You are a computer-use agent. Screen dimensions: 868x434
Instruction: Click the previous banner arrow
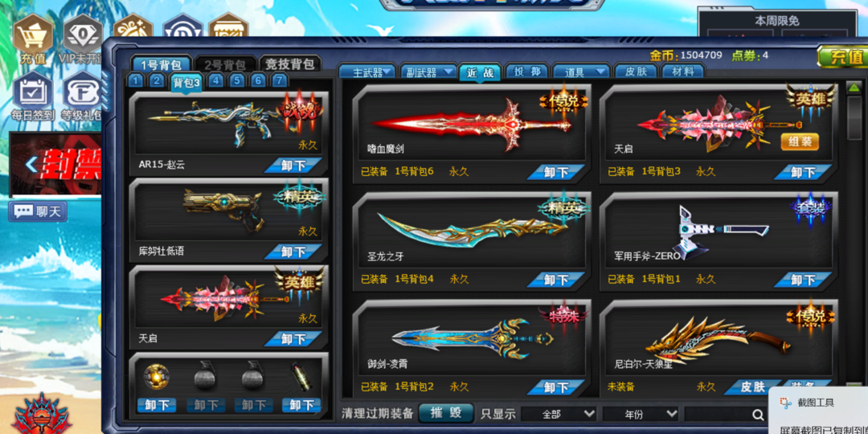32,164
